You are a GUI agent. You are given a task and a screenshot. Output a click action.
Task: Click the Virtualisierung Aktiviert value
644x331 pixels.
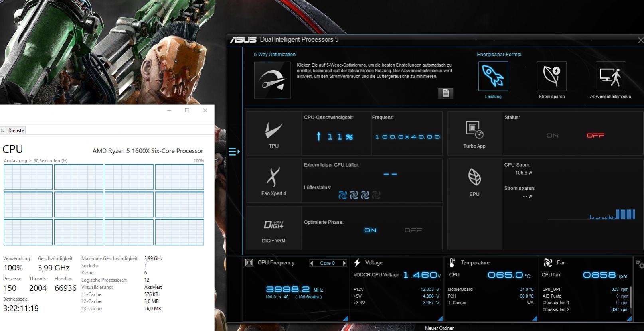click(153, 287)
